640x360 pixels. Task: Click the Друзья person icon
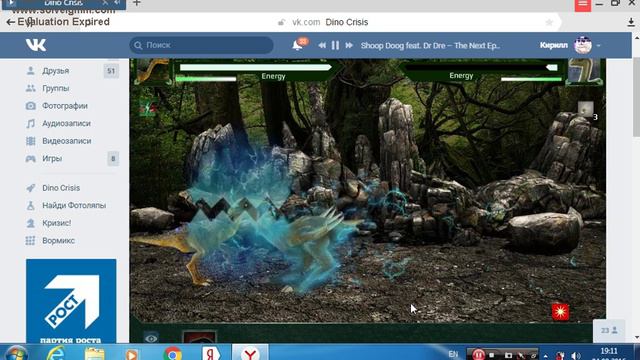tap(31, 71)
